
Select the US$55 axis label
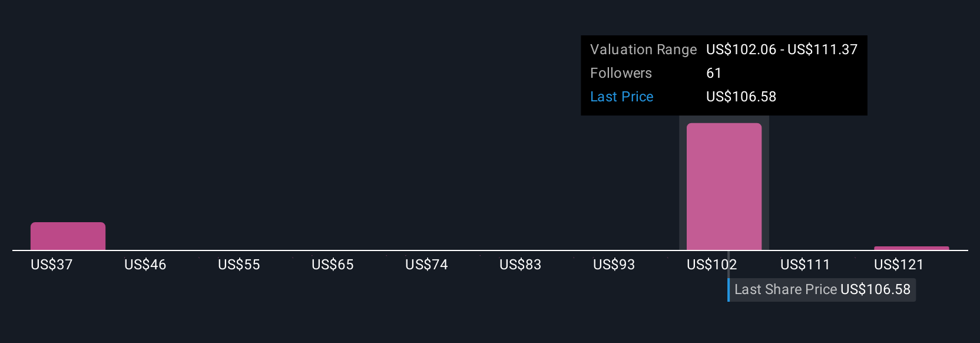pyautogui.click(x=239, y=265)
